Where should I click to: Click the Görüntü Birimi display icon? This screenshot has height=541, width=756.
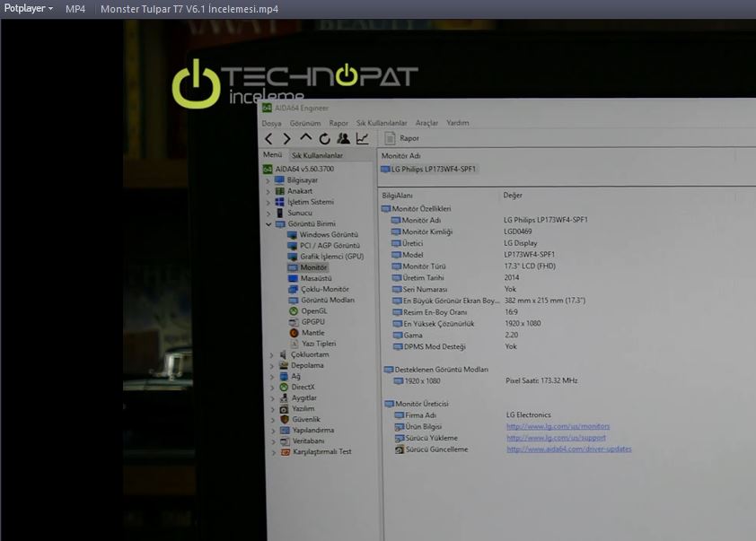click(280, 224)
